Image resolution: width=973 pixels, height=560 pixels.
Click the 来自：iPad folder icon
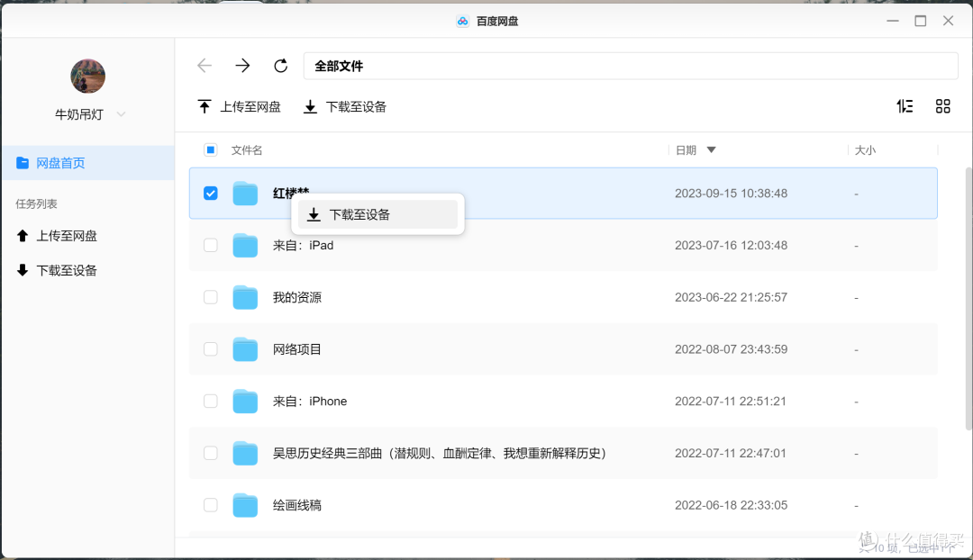pos(245,246)
